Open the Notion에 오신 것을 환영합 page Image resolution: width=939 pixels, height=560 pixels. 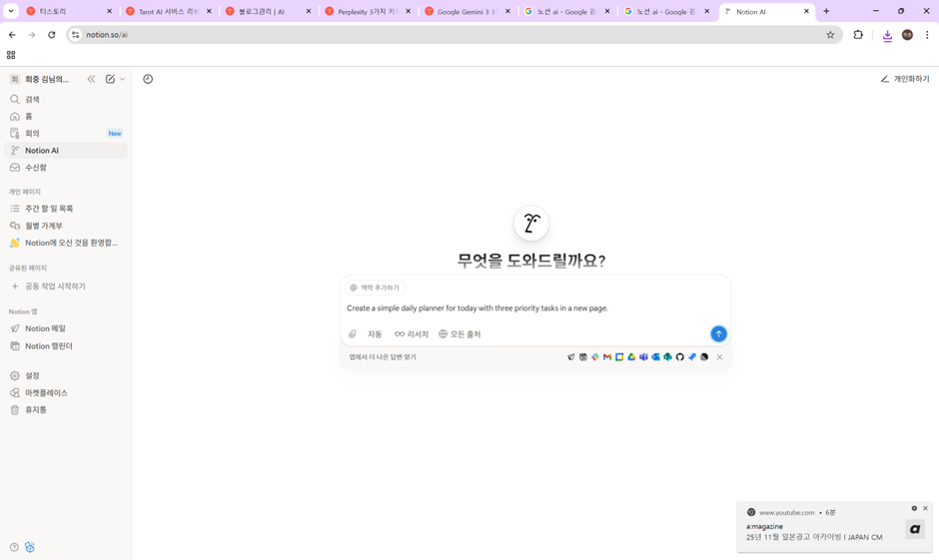(x=66, y=243)
